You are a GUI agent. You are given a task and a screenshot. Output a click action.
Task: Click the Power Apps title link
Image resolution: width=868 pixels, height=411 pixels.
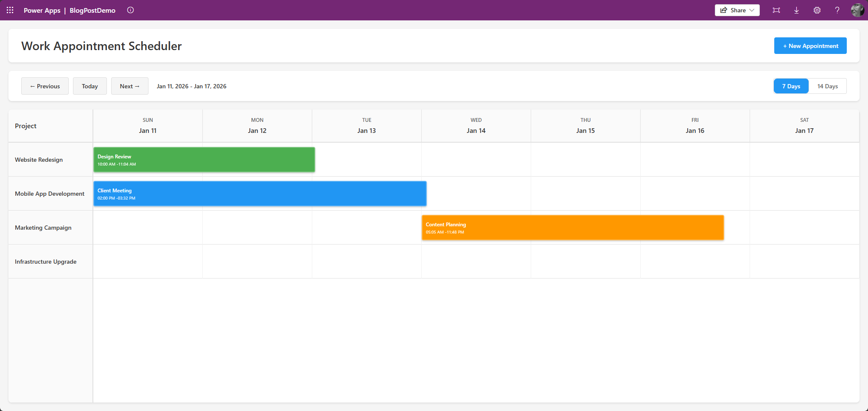[x=42, y=10]
